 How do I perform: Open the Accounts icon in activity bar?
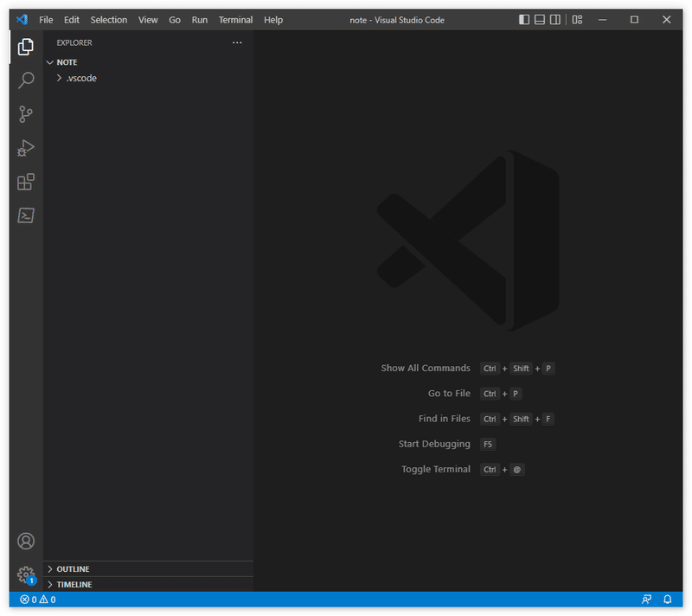pyautogui.click(x=26, y=541)
